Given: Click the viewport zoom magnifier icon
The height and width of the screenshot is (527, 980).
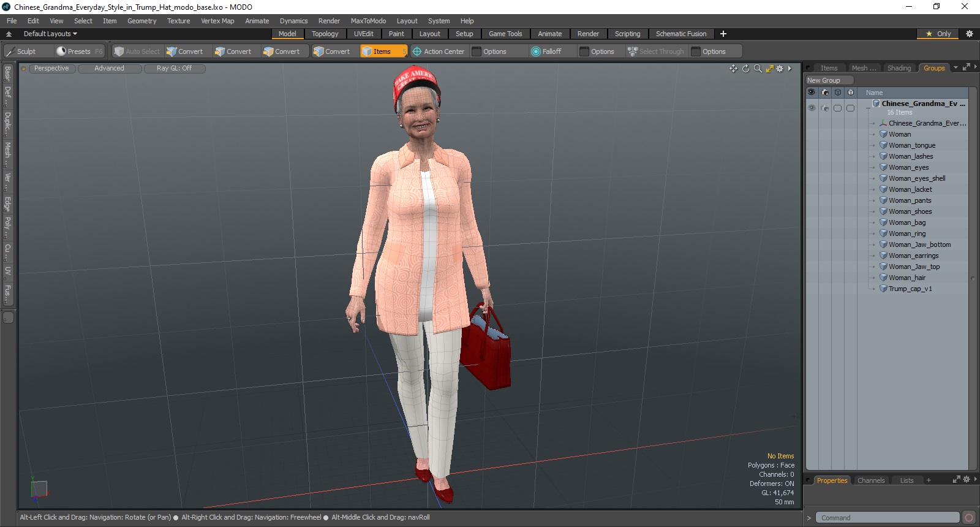Looking at the screenshot, I should [758, 69].
